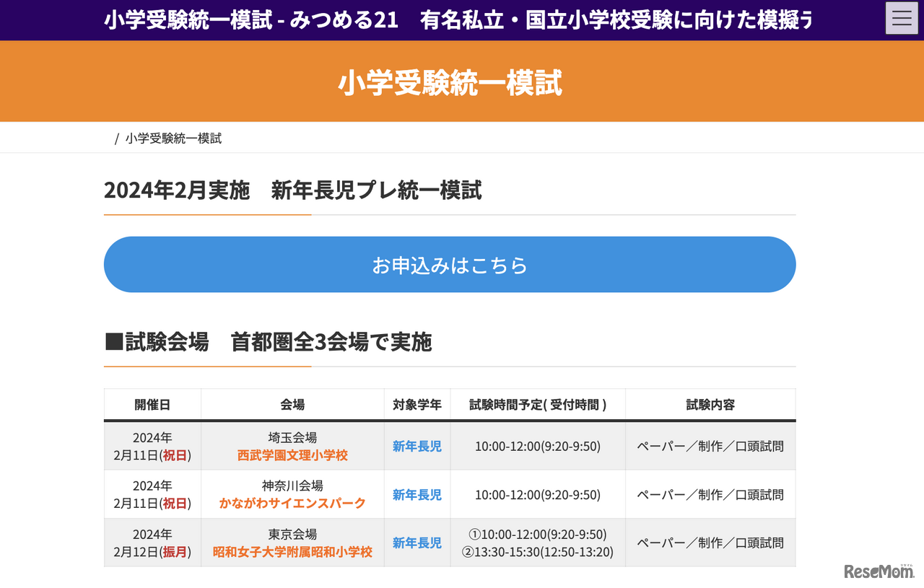Screen dimensions: 924x588
Task: Open the かながわサイエンスパーク venue link
Action: [292, 504]
